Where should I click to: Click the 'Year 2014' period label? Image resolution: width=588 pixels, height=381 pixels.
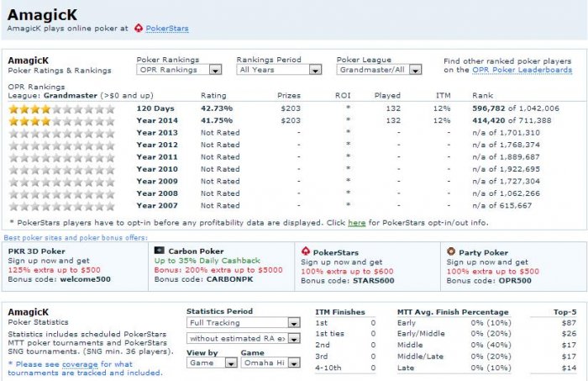(157, 121)
